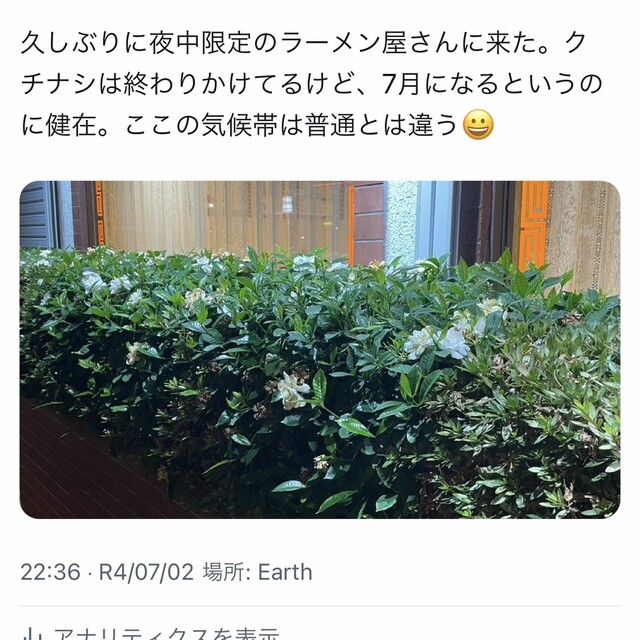
Task: Open the アナリティクスを表示 link
Action: tap(167, 635)
